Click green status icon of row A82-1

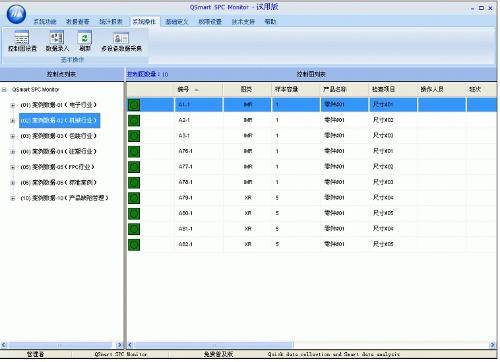(x=134, y=244)
